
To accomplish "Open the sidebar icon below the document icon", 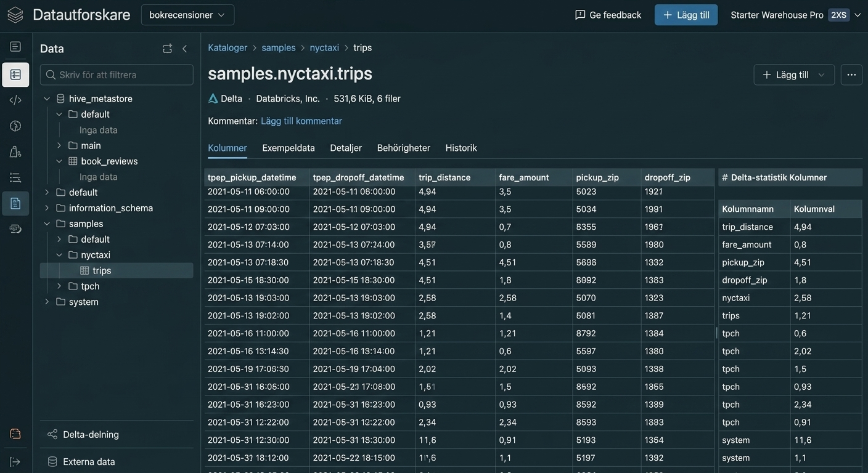I will tap(15, 228).
